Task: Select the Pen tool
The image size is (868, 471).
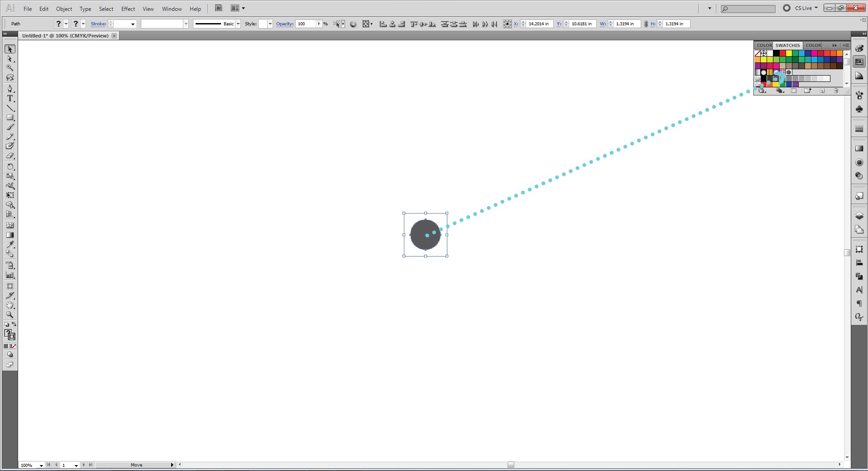Action: (10, 89)
